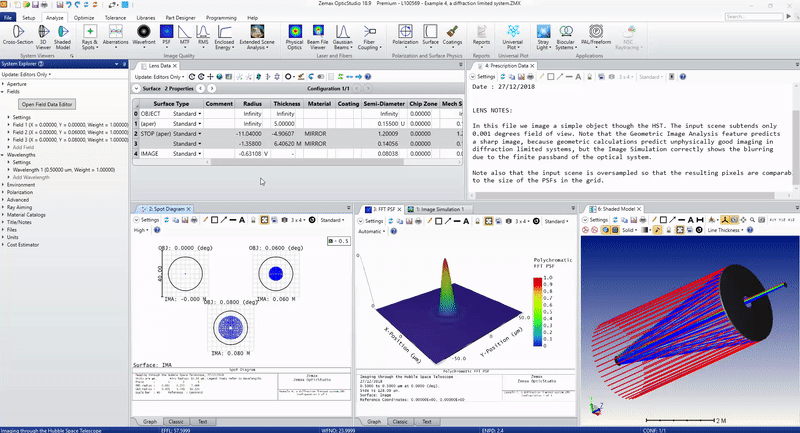The image size is (800, 433).
Task: Click Add Wavelength in System Explorer
Action: tap(31, 177)
